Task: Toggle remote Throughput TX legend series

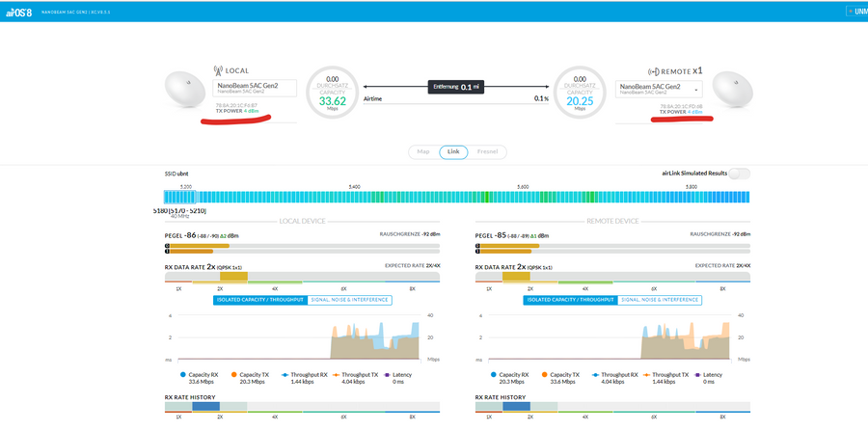Action: [x=666, y=377]
